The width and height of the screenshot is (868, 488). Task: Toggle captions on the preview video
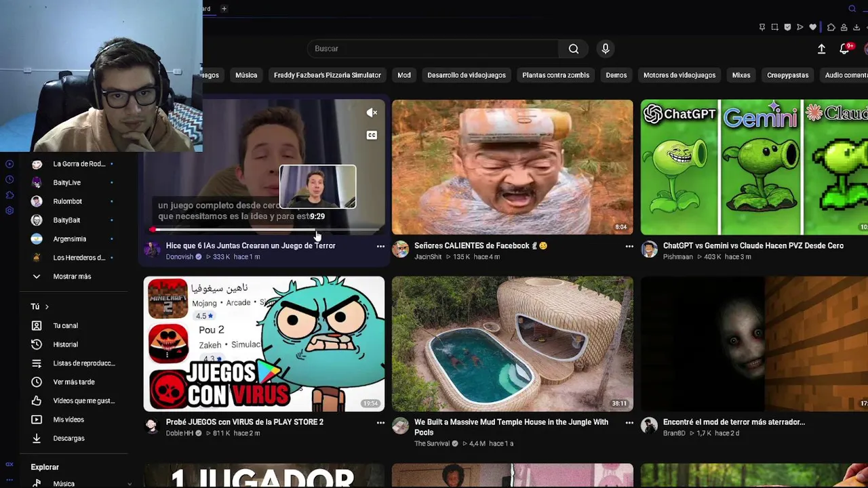click(372, 136)
